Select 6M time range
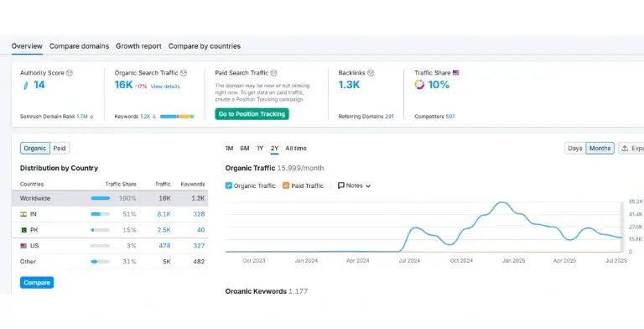Viewport: 644px width, 329px height. tap(245, 149)
